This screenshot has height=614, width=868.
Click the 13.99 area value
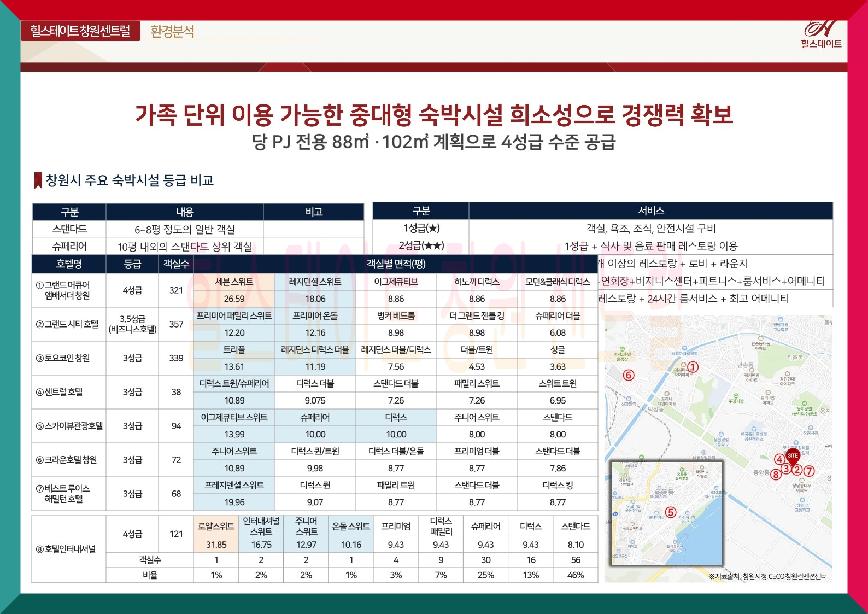(234, 435)
